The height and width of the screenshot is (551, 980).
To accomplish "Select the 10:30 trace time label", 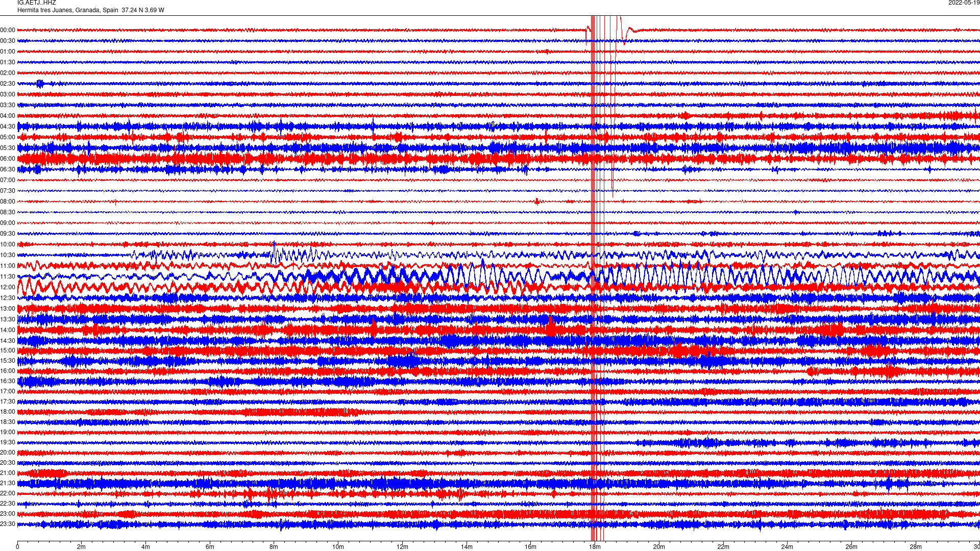I will [x=8, y=255].
